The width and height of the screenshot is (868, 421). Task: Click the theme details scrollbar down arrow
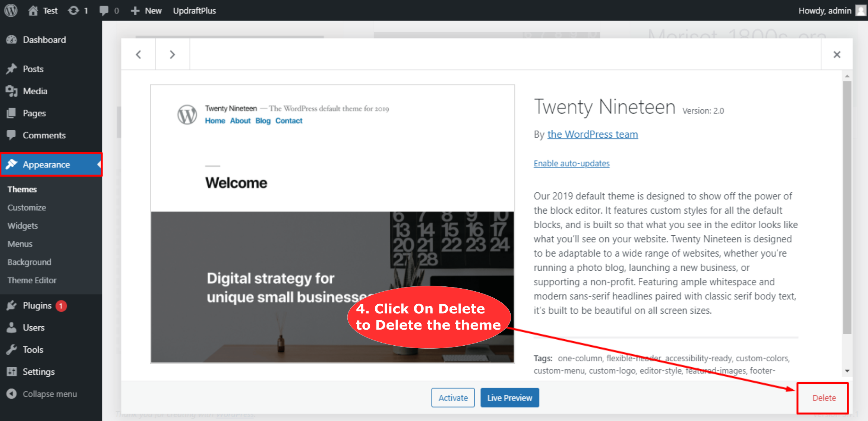pos(847,371)
